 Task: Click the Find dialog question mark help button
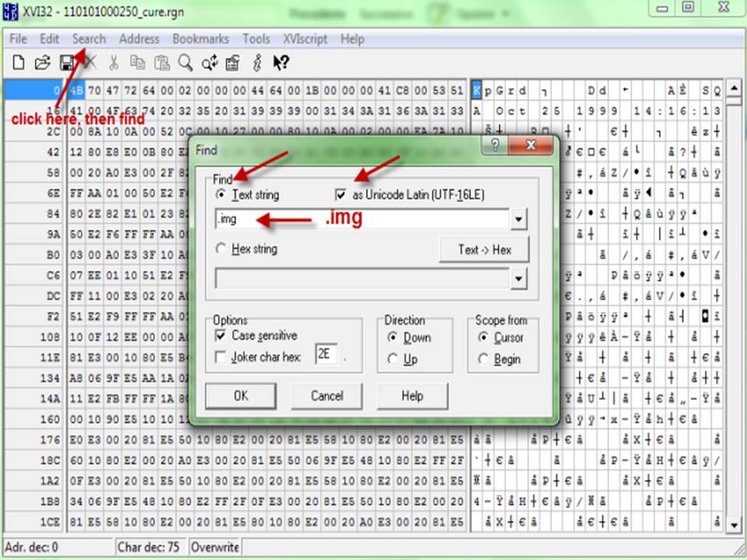pos(495,145)
